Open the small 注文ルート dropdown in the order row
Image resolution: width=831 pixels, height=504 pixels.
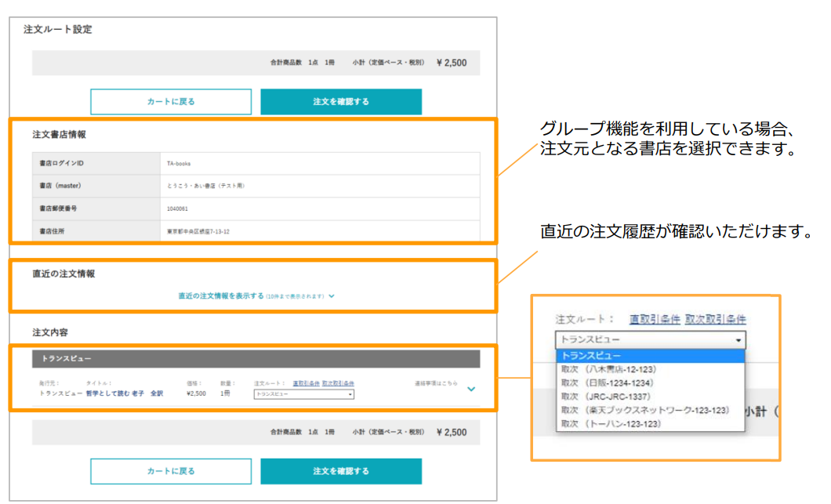tap(303, 393)
